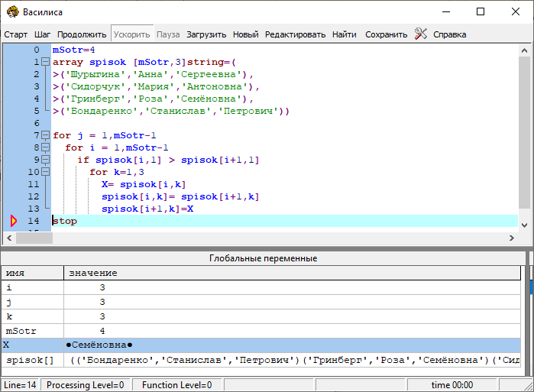Click Старт to run the program
This screenshot has height=392, width=534.
[16, 34]
